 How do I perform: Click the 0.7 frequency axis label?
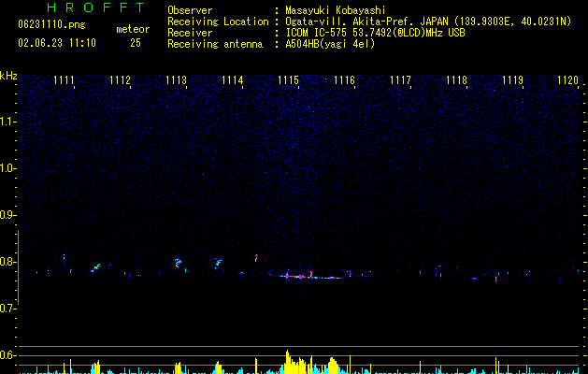(8, 309)
